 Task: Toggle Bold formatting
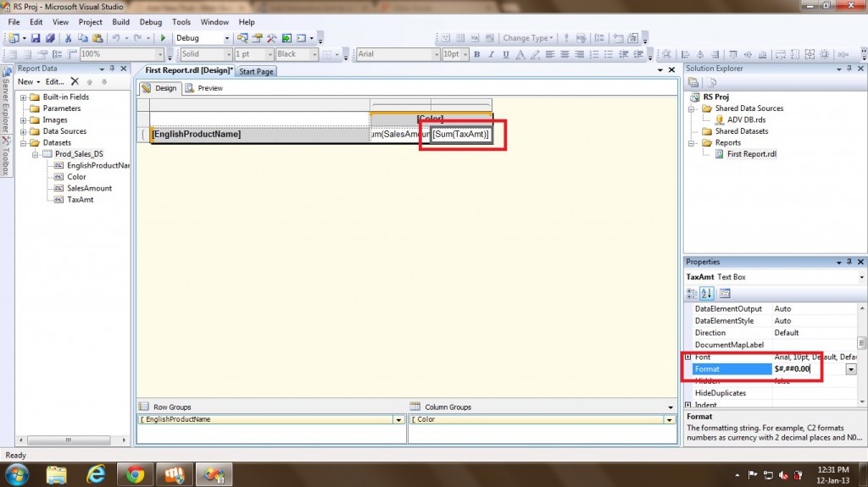point(476,54)
